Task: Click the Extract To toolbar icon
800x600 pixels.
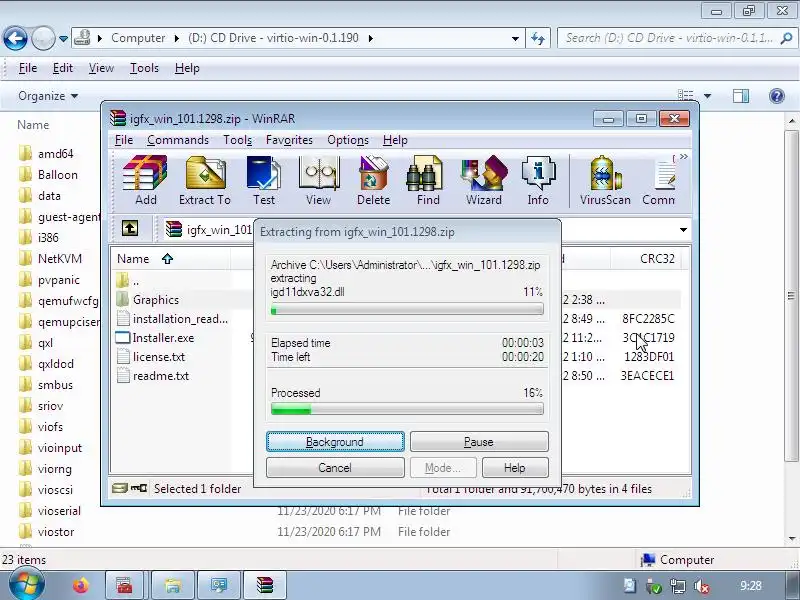Action: (x=205, y=181)
